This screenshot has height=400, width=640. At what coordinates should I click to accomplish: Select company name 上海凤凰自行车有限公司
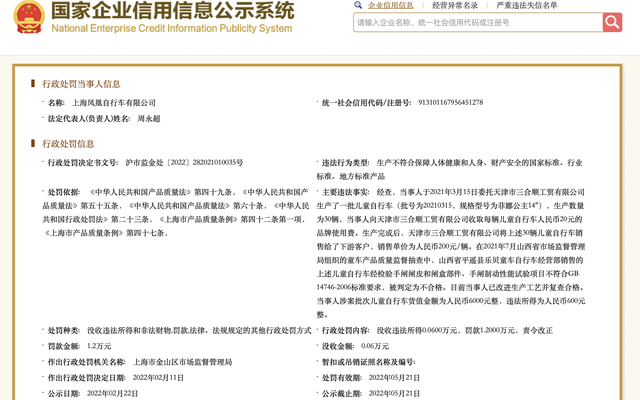click(113, 103)
